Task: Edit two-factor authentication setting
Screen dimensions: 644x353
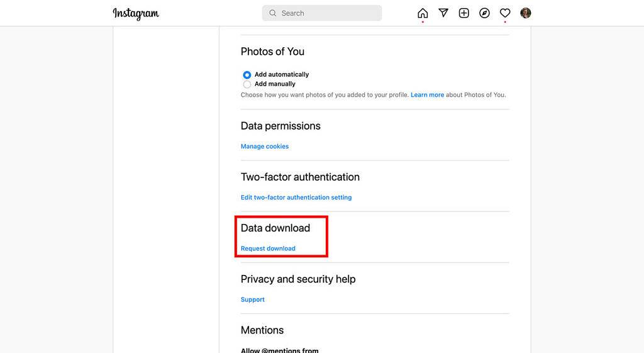Action: click(x=296, y=198)
